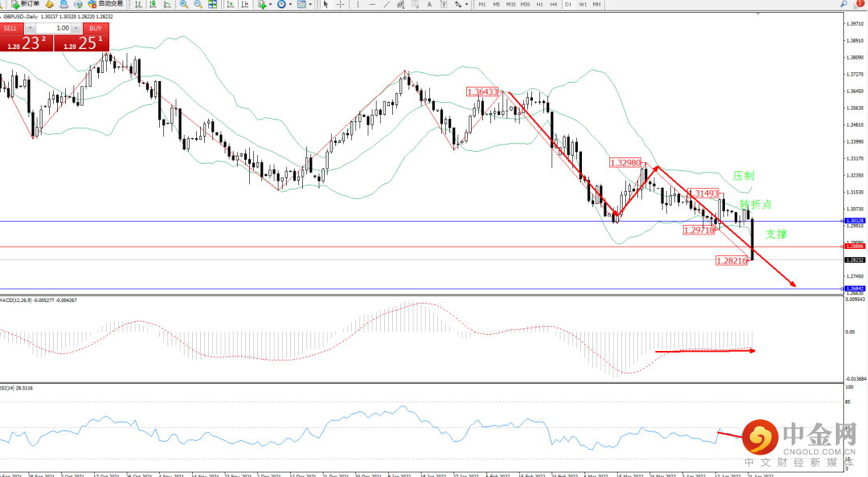This screenshot has height=477, width=868.
Task: Switch to D1 timeframe
Action: [x=568, y=4]
